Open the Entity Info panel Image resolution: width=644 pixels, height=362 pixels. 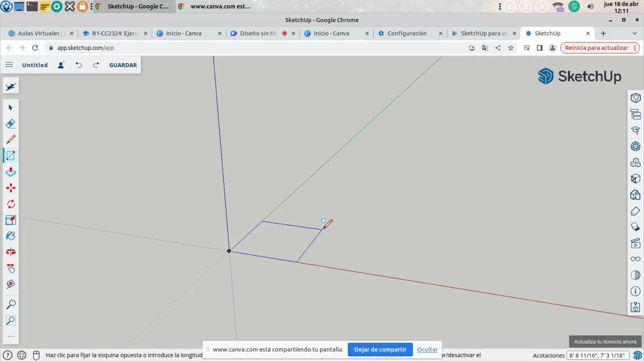635,98
